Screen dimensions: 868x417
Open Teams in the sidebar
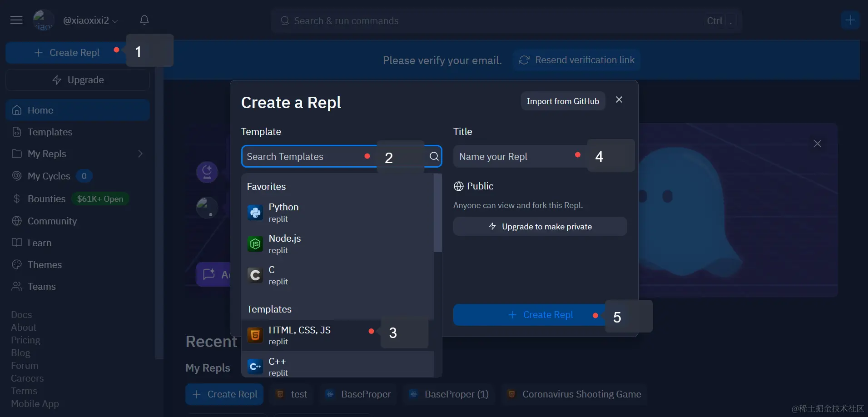78,287
